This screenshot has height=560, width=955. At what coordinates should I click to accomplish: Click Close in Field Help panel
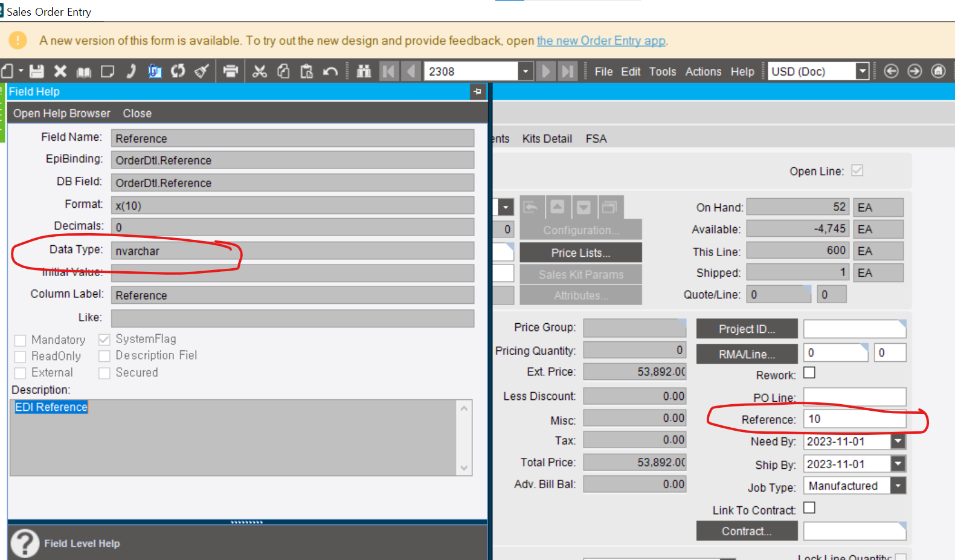coord(137,114)
